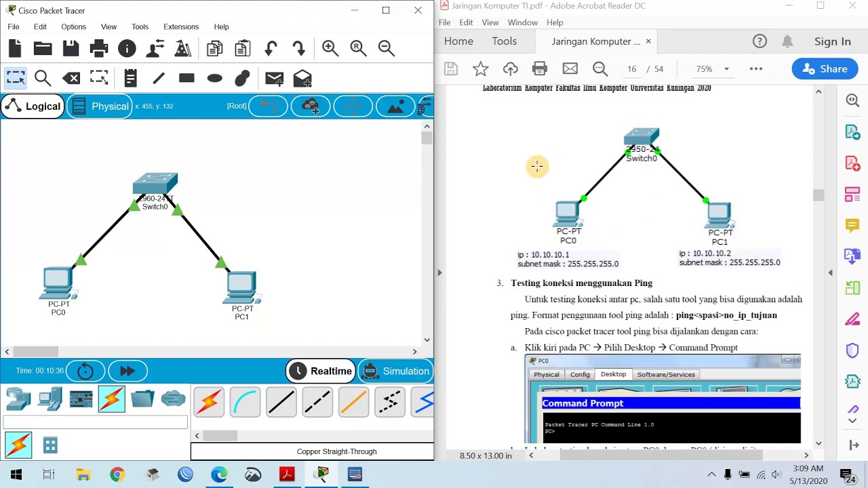The height and width of the screenshot is (488, 868).
Task: Expand the left navigation pane arrow in Acrobat
Action: point(439,272)
